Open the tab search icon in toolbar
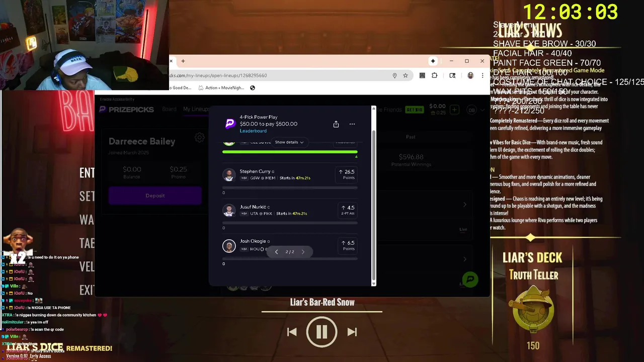Viewport: 644px width, 362px height. 452,75
